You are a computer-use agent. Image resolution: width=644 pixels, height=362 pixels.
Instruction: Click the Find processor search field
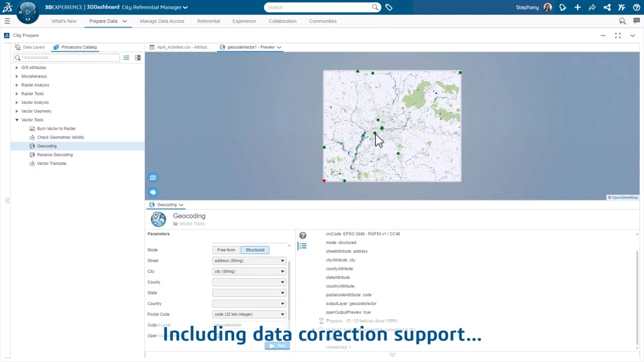66,58
